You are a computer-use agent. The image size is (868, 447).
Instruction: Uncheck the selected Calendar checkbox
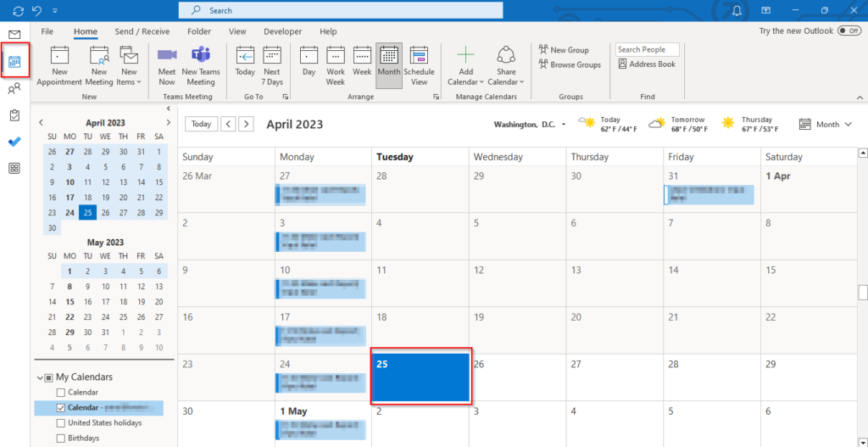coord(61,408)
